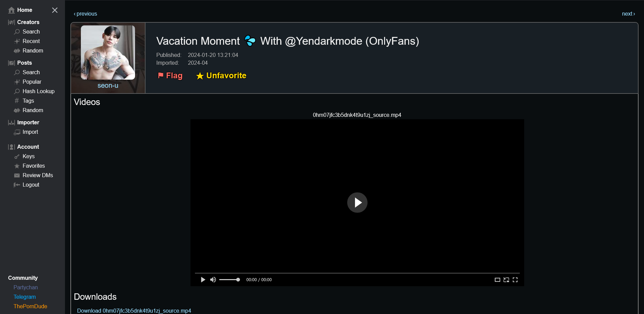Click the large play button in video center

click(x=357, y=203)
